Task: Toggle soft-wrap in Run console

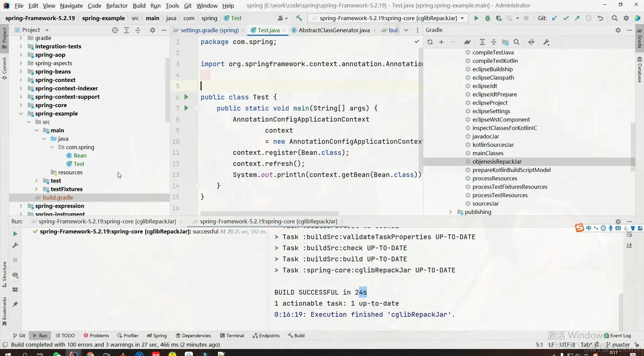Action: pos(629,235)
